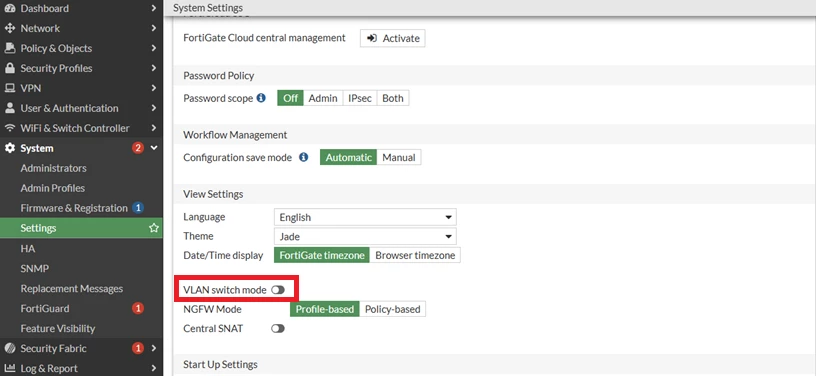
Task: Expand the Policy & Objects chevron
Action: (154, 48)
